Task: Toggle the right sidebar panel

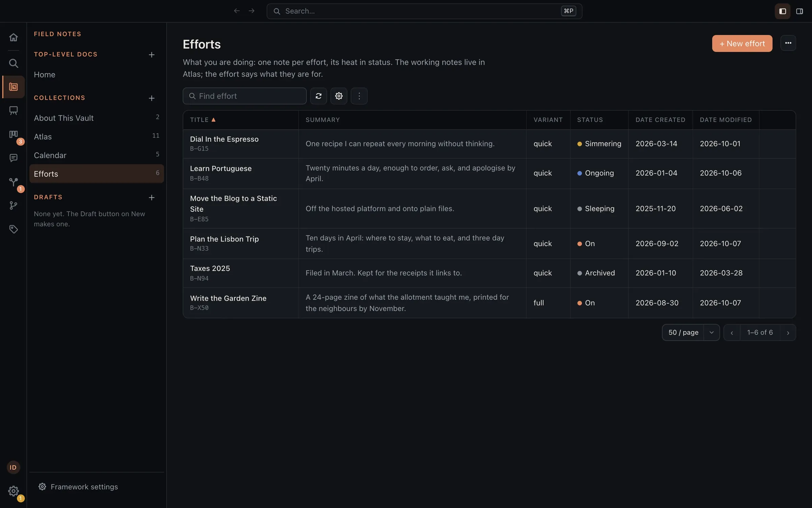Action: click(799, 11)
